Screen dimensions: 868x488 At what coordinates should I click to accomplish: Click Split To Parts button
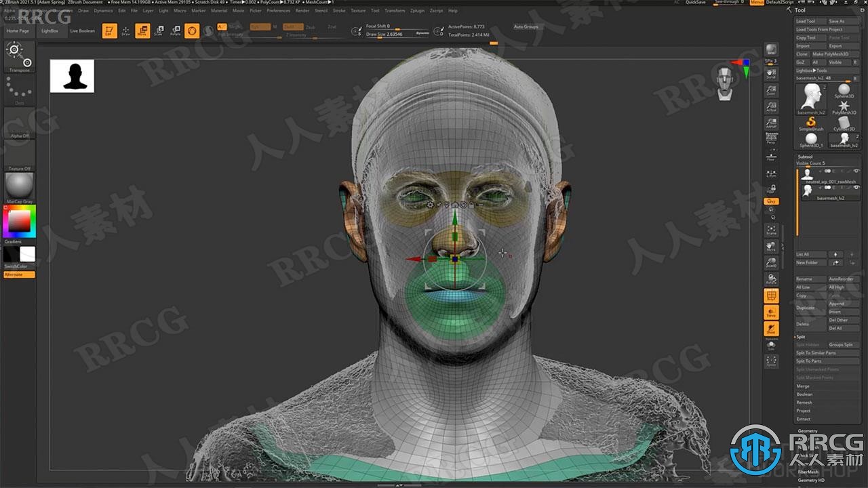pos(827,361)
